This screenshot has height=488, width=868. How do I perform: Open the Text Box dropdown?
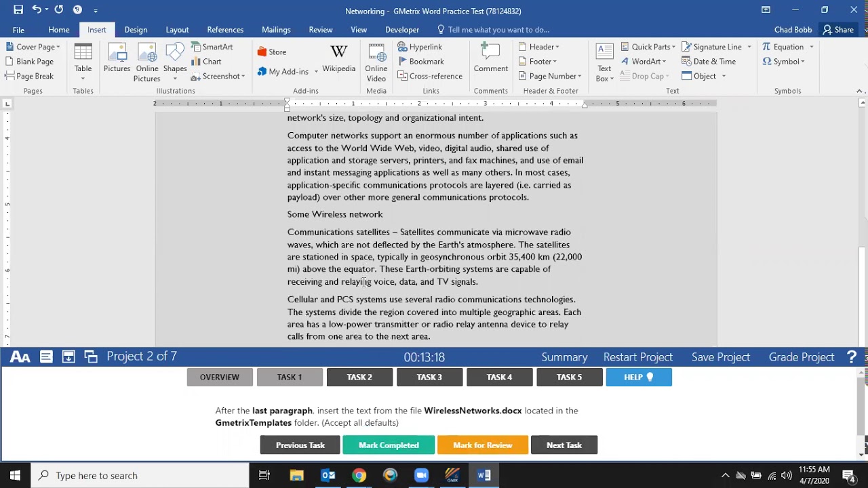pyautogui.click(x=604, y=62)
